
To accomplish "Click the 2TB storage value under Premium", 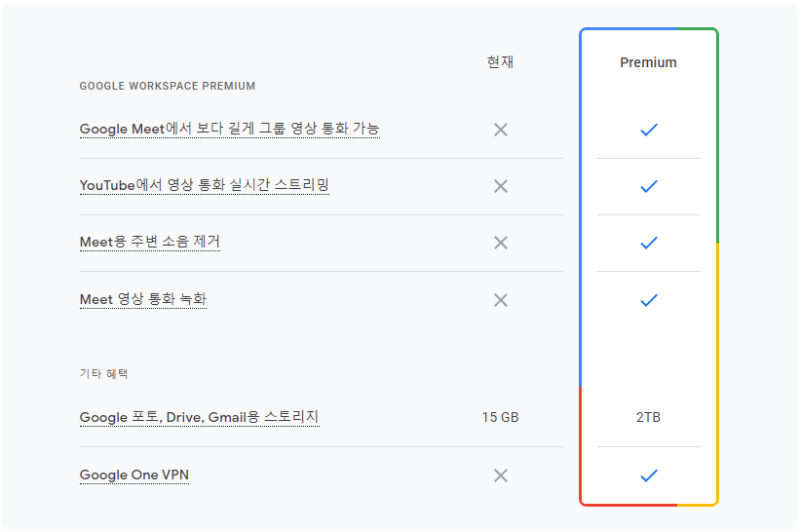I will (648, 417).
